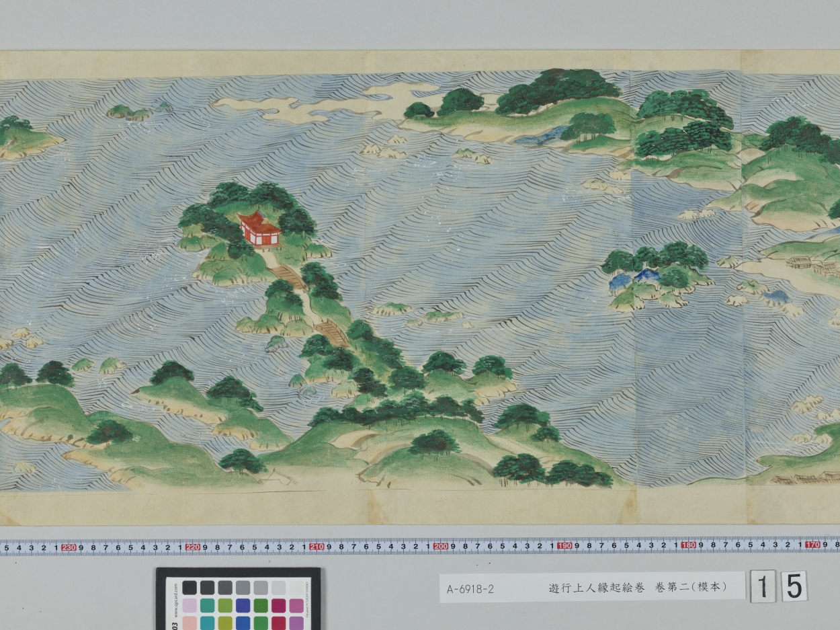Click the red "200" mark on the ruler
Screen dimensions: 840x630
click(440, 546)
